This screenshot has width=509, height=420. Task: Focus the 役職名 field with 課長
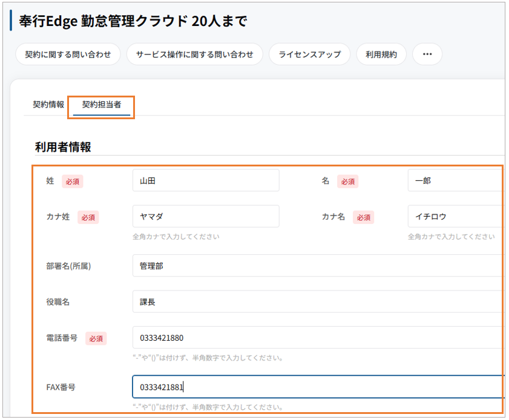318,302
